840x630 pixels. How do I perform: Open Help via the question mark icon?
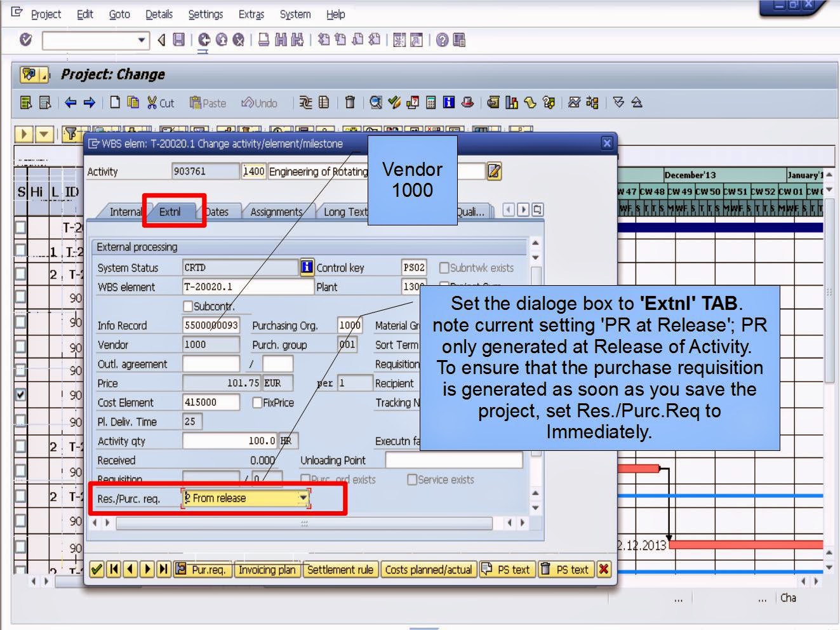pos(441,39)
